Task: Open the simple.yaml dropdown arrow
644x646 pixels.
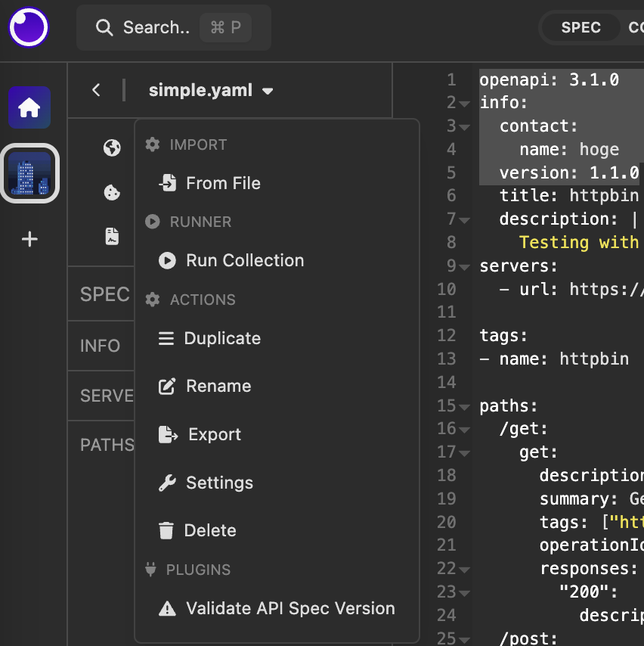Action: click(268, 91)
